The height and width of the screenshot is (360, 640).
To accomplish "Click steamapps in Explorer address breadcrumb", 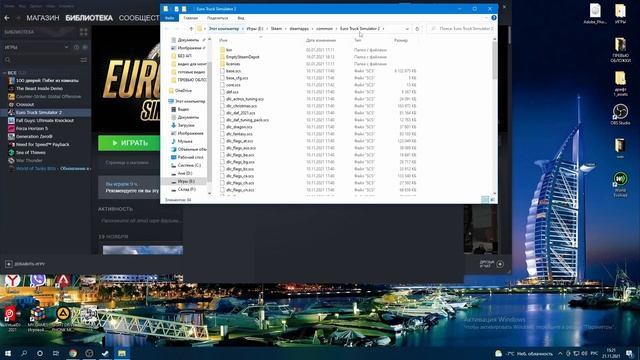I will pos(299,29).
